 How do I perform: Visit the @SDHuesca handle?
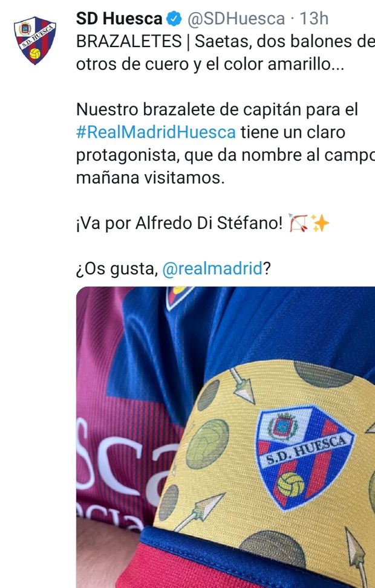click(236, 19)
